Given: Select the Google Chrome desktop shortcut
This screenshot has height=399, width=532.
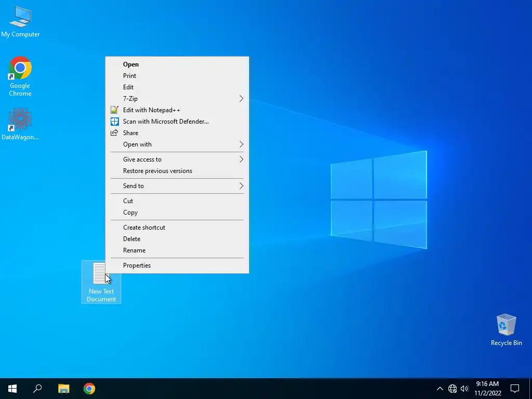Looking at the screenshot, I should (x=20, y=76).
